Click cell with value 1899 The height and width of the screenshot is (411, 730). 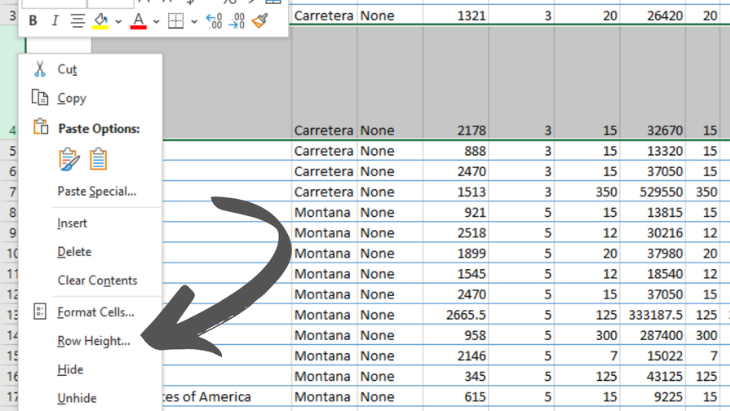[456, 253]
